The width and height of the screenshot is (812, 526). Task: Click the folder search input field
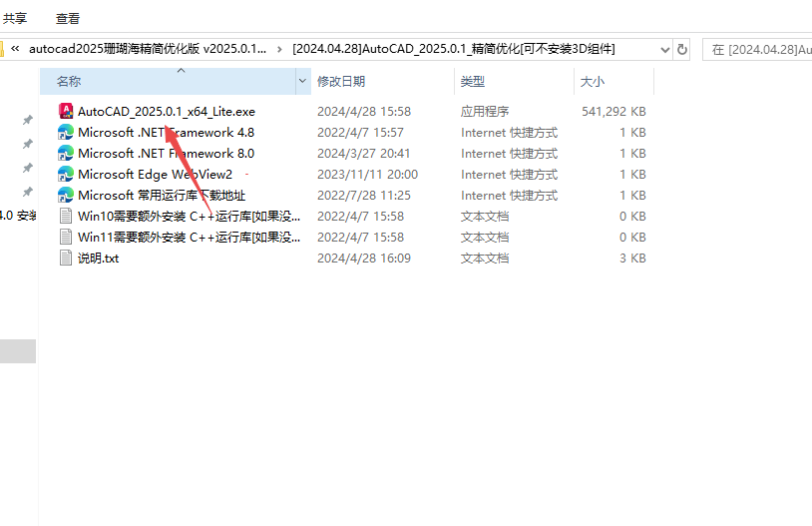[x=758, y=48]
